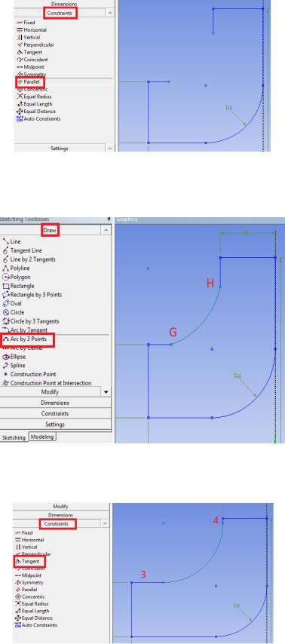Open Dimensions header in top panel
285x644 pixels.
[64, 4]
